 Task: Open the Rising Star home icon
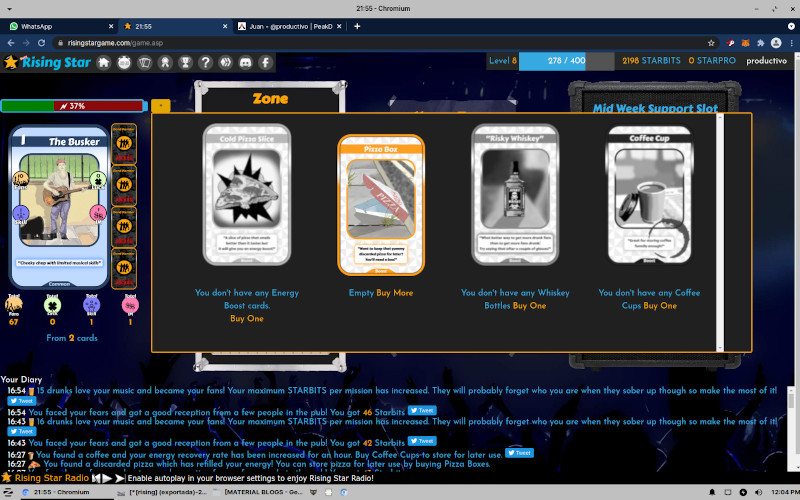tap(104, 62)
